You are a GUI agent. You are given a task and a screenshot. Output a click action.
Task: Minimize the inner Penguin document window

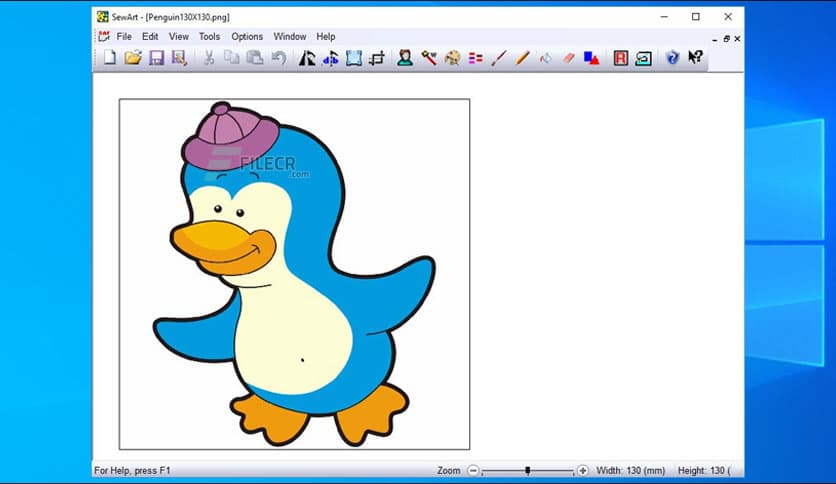point(714,39)
